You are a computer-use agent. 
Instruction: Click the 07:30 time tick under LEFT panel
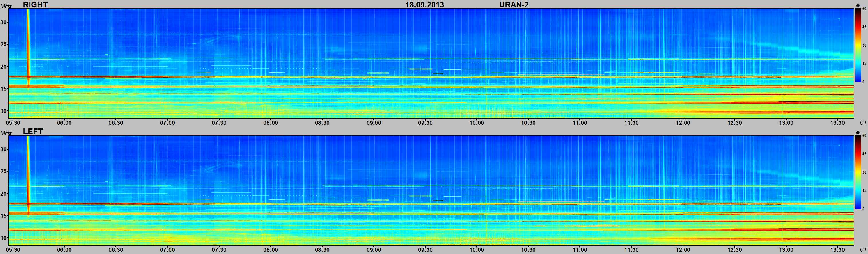[x=219, y=250]
